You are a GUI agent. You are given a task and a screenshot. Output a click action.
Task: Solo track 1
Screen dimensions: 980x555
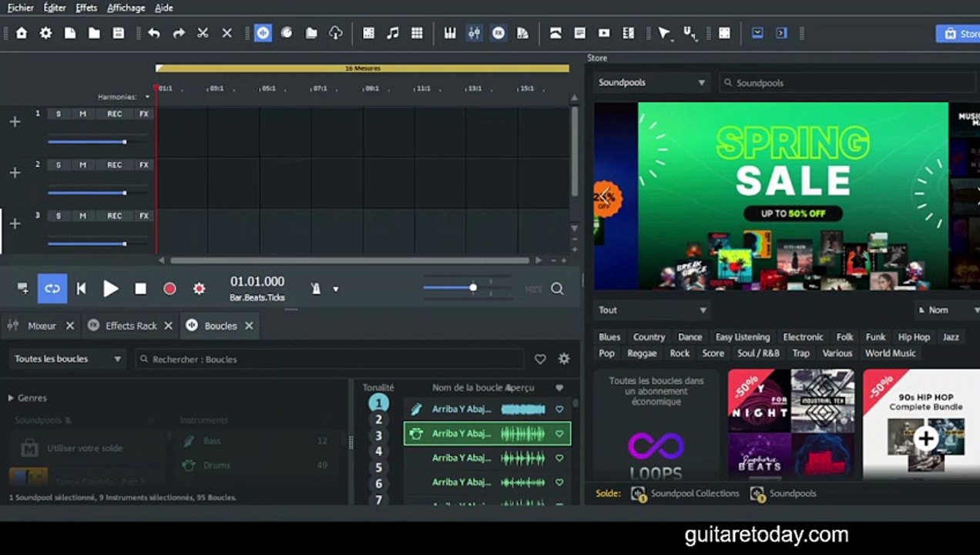point(59,114)
